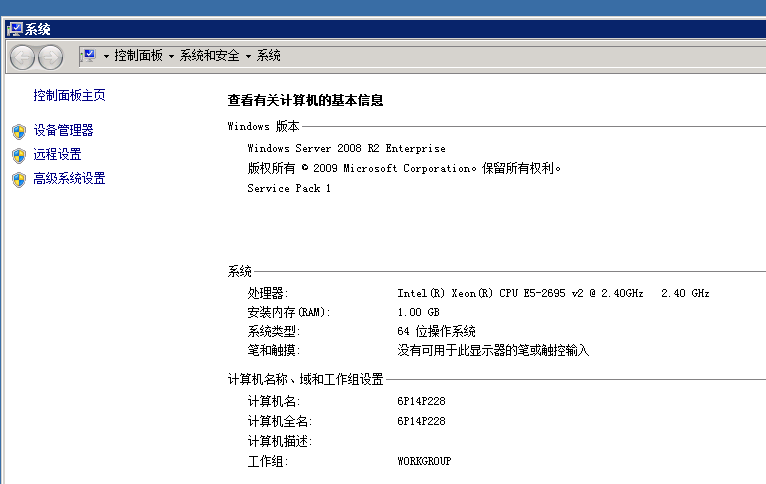
Task: Click the system icon in the title bar
Action: (15, 29)
